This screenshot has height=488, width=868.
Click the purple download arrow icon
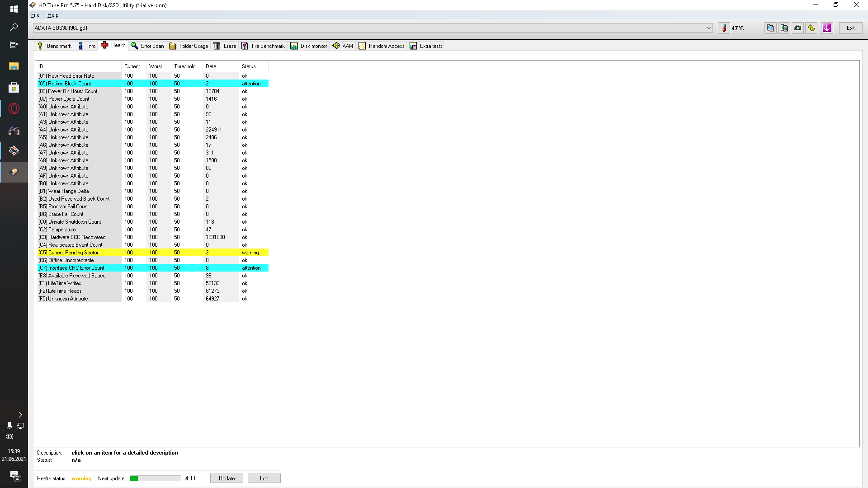(827, 28)
